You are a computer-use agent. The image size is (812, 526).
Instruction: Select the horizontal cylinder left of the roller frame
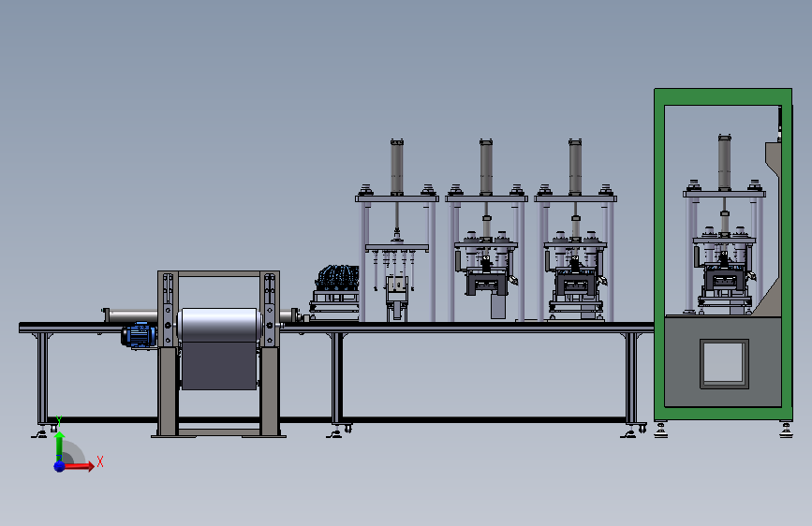point(130,314)
